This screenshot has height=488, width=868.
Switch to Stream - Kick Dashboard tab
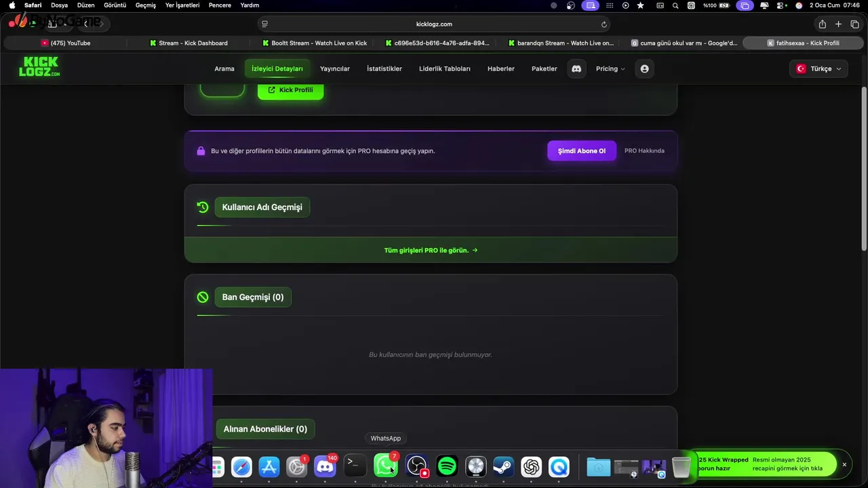tap(189, 43)
